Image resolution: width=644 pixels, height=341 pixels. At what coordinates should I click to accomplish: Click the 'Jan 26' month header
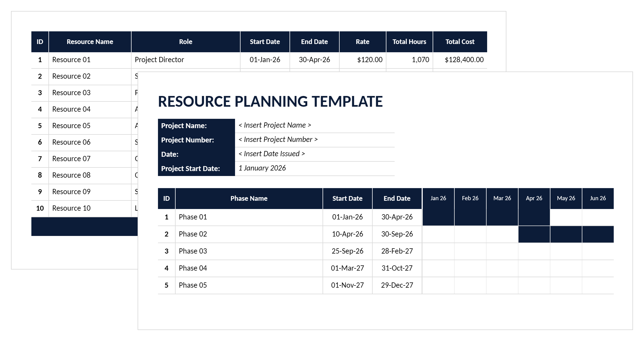click(438, 198)
